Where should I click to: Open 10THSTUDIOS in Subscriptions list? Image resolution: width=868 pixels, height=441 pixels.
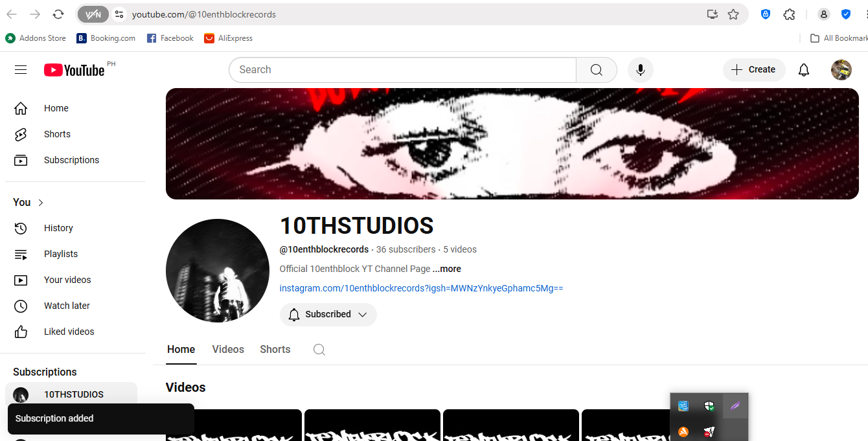(x=71, y=394)
